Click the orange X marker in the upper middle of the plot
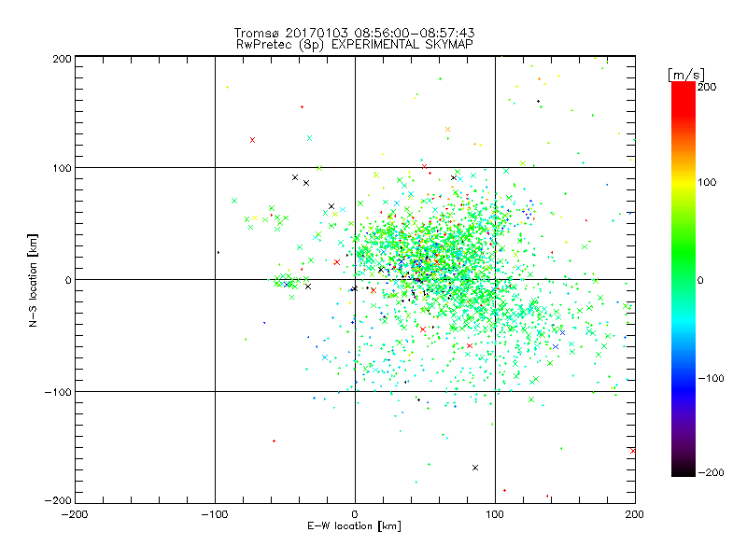The width and height of the screenshot is (747, 560). click(x=447, y=129)
